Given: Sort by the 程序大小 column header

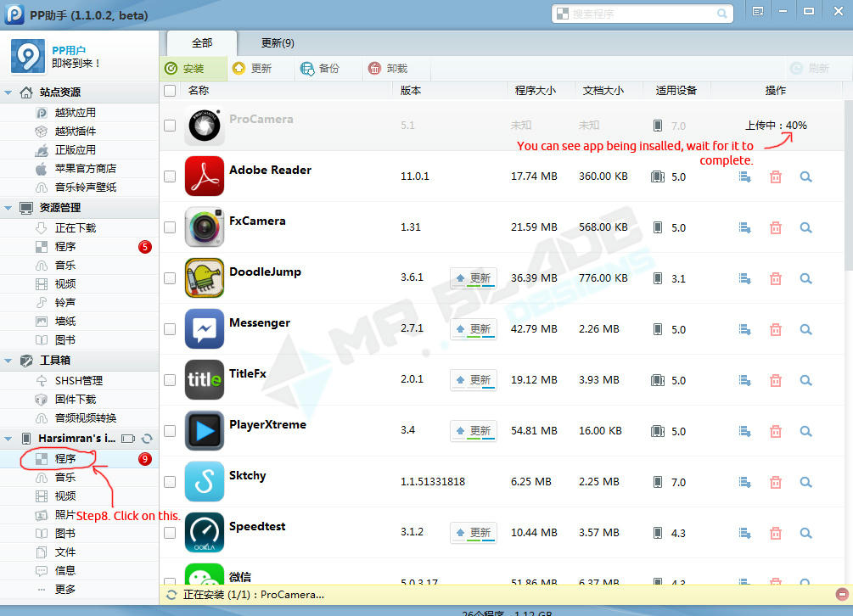Looking at the screenshot, I should 536,90.
